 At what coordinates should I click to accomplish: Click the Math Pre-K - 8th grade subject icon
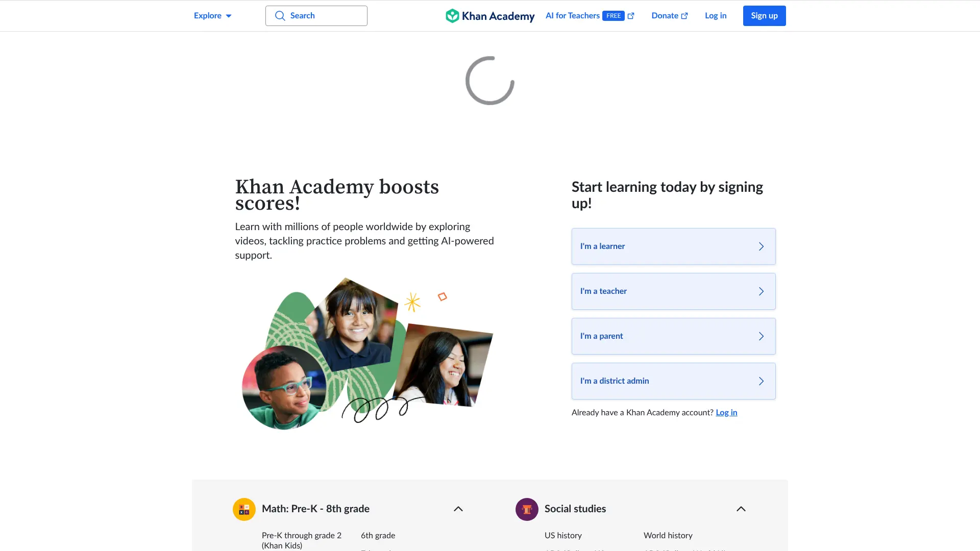click(x=244, y=509)
